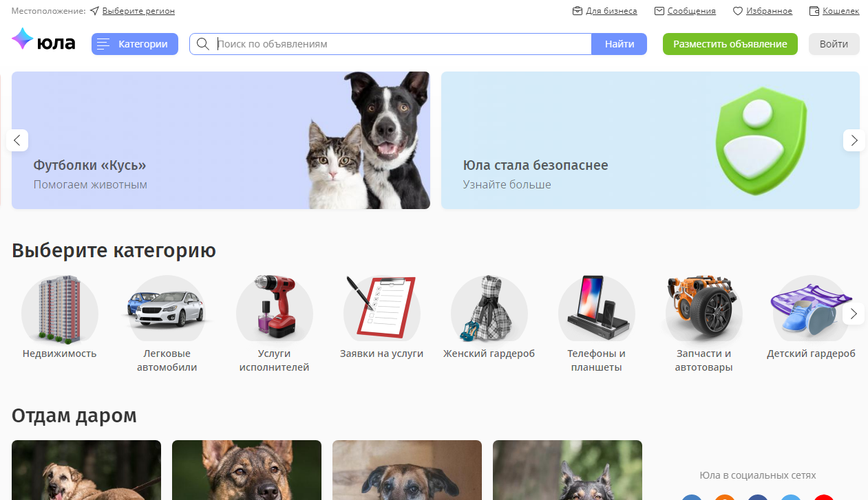Open the Женский гардероб dress icon
868x500 pixels.
pos(489,308)
